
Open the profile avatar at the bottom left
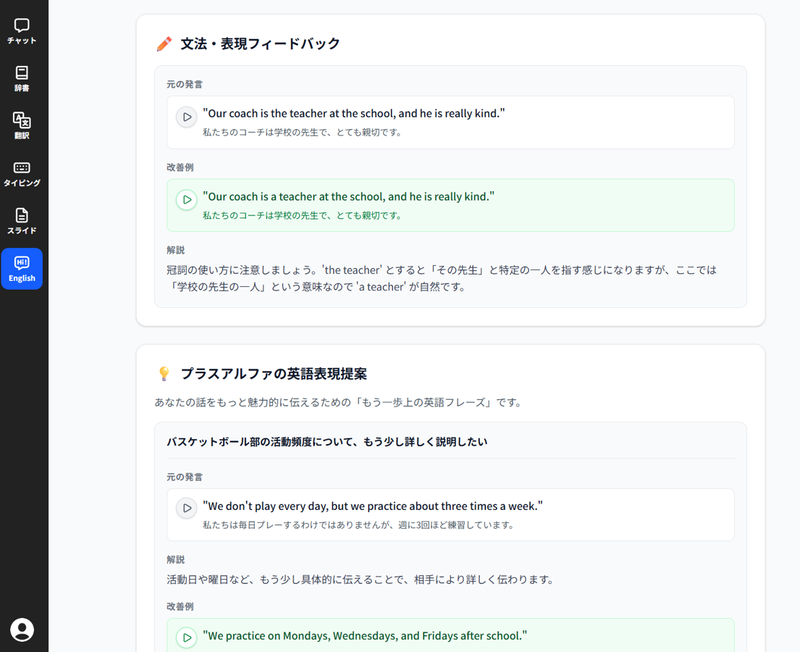click(22, 630)
